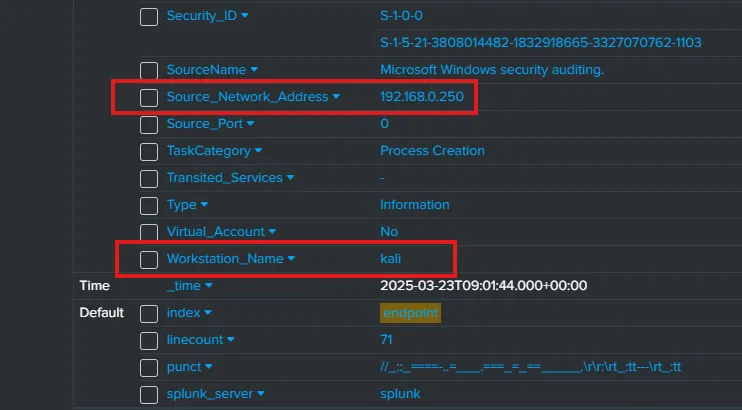Check the Security_ID field checkbox
This screenshot has width=742, height=410.
click(x=149, y=17)
